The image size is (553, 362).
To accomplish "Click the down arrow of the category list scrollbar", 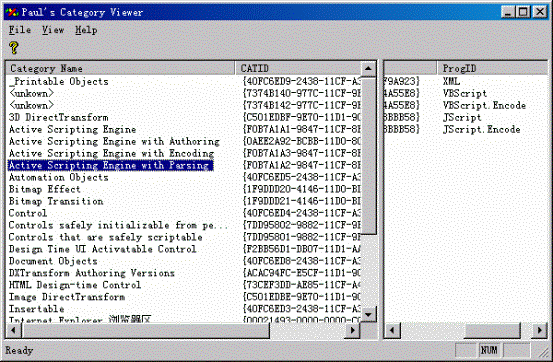I will coord(368,314).
